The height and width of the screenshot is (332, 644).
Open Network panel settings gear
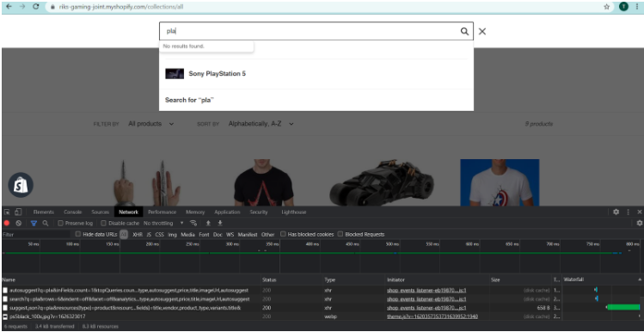639,223
